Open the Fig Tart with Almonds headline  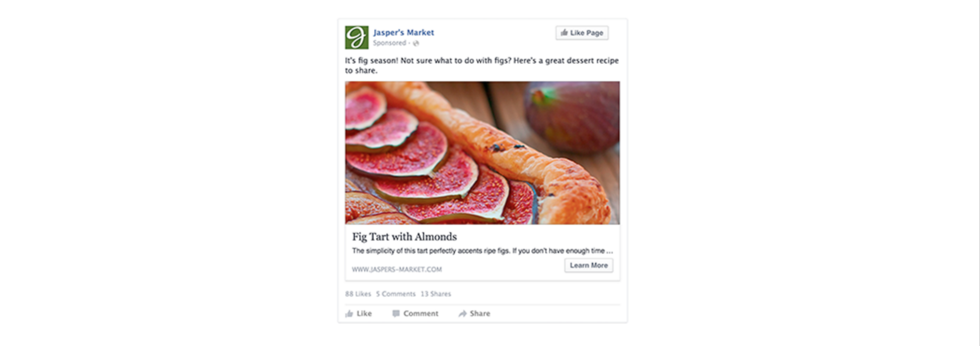[404, 236]
